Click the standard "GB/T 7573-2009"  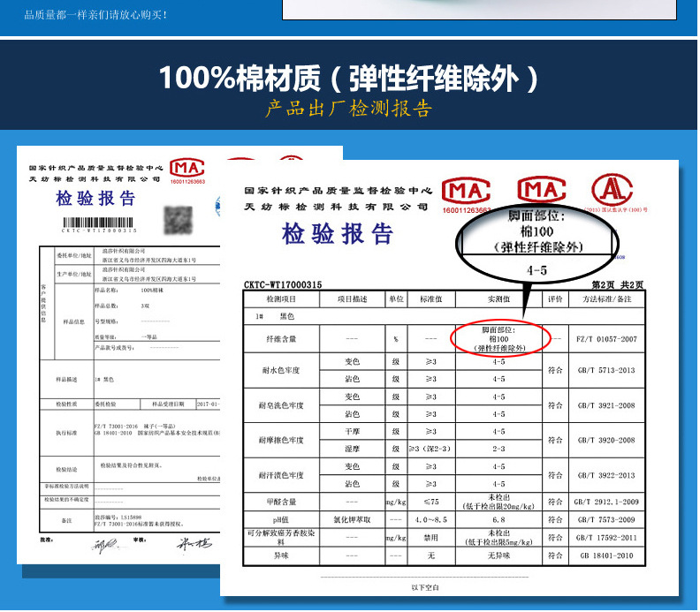606,519
